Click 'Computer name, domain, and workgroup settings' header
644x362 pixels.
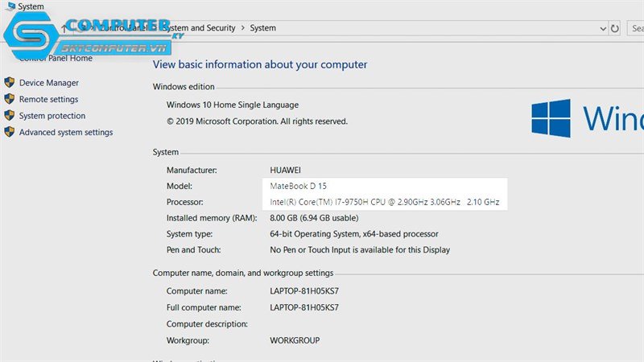tap(243, 273)
